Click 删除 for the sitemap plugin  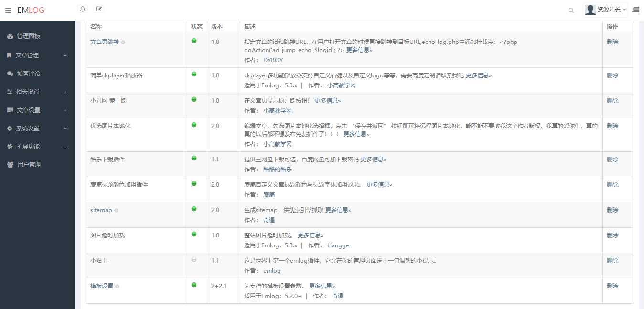(x=612, y=210)
